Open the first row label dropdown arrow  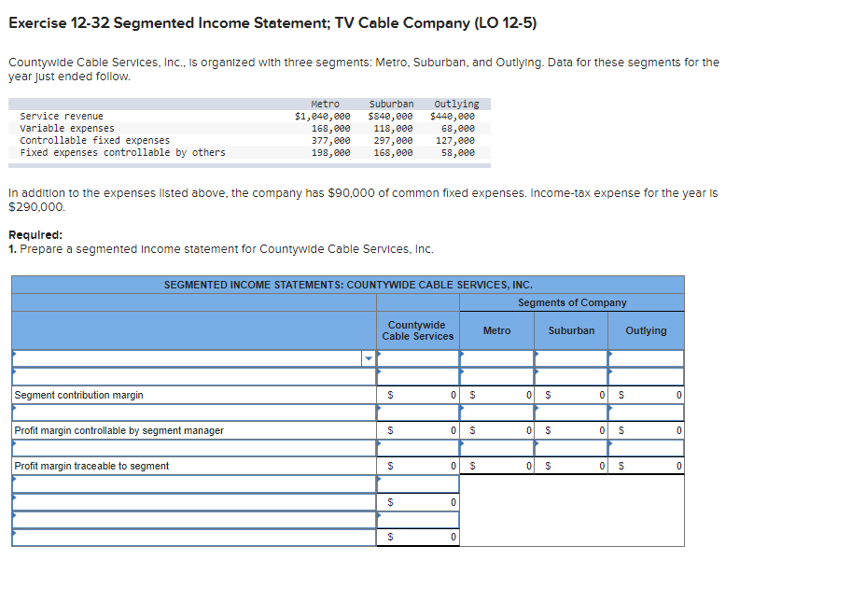pyautogui.click(x=369, y=358)
